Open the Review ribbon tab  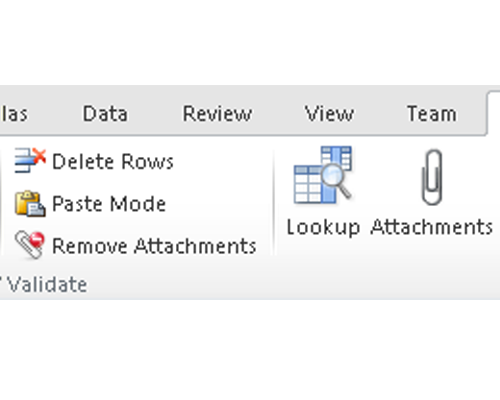(x=217, y=114)
